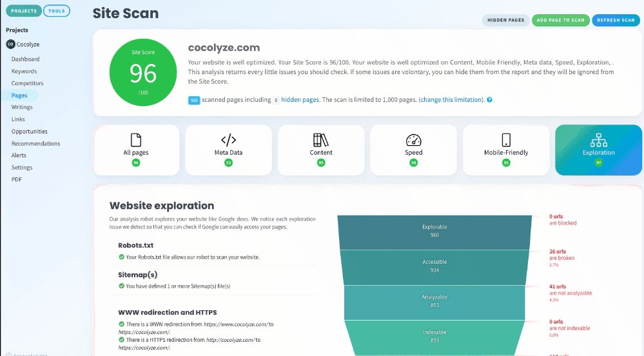Click the '26 urls are broken' label
This screenshot has width=644, height=356.
click(x=562, y=255)
